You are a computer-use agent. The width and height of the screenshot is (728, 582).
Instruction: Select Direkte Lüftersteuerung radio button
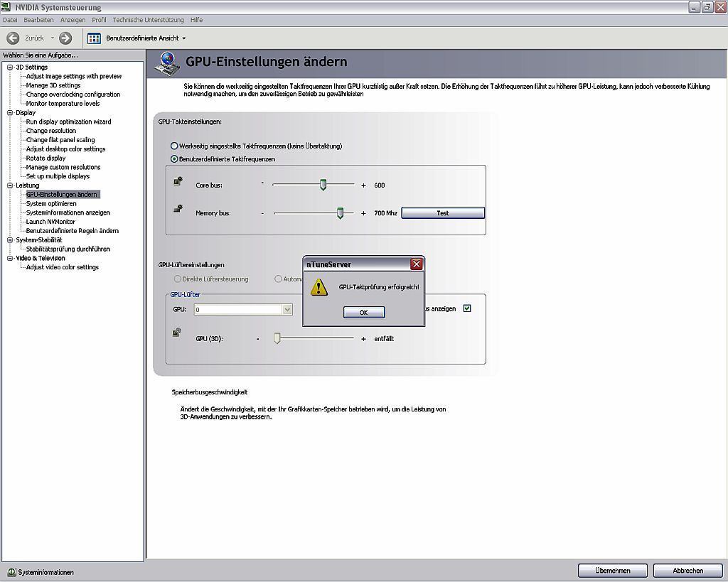click(177, 279)
